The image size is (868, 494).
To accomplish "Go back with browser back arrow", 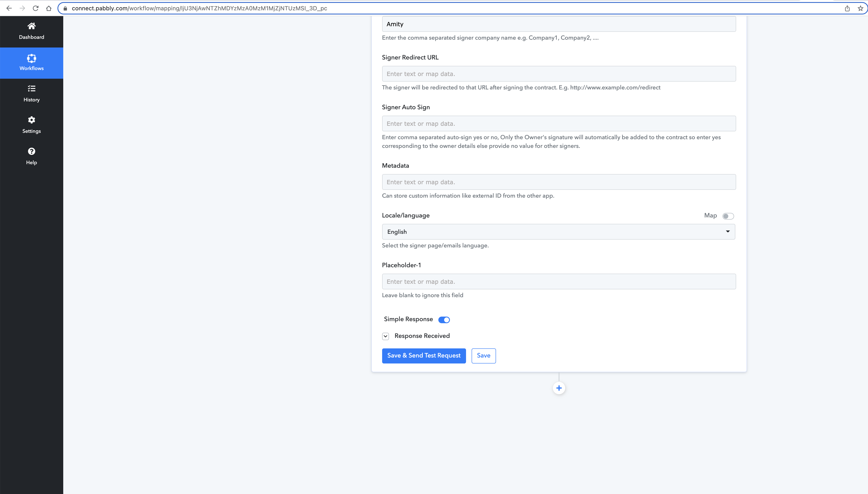I will click(x=9, y=8).
